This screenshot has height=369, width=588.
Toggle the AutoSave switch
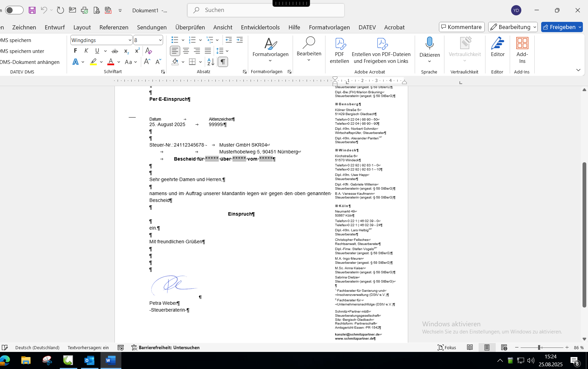(x=14, y=10)
